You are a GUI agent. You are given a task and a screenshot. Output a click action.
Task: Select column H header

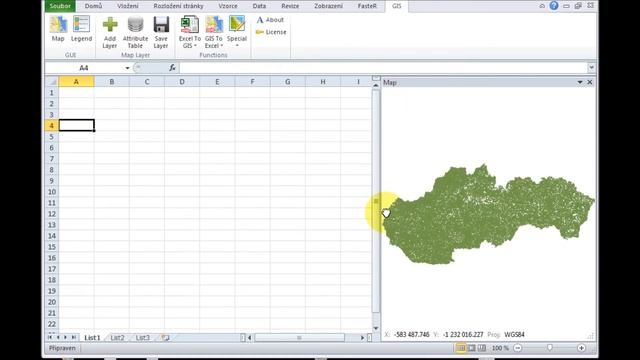(322, 82)
